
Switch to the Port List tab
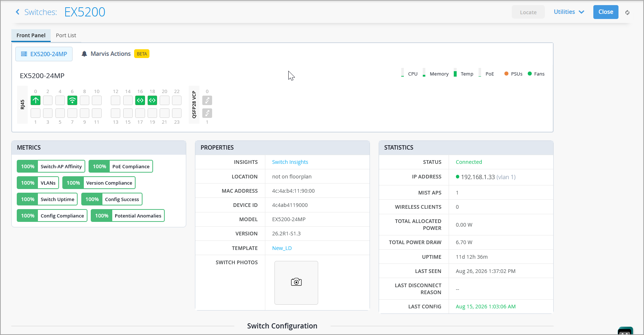pos(66,35)
